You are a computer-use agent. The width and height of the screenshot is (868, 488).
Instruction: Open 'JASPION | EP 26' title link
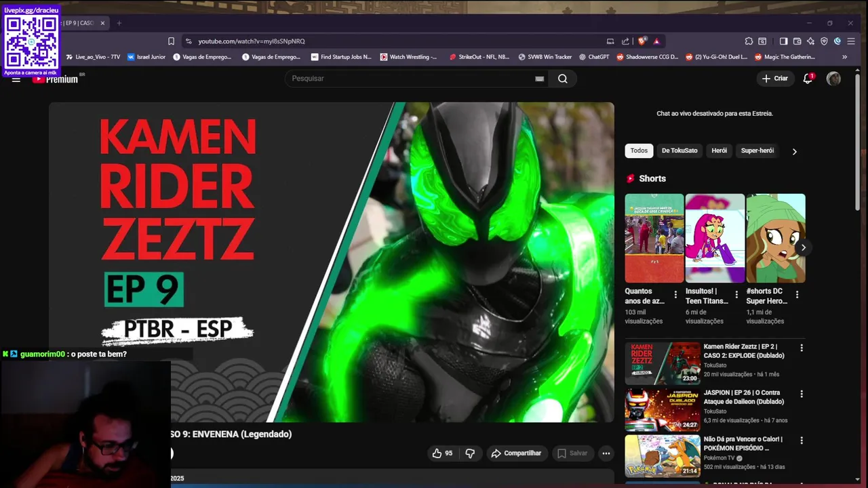(x=744, y=397)
